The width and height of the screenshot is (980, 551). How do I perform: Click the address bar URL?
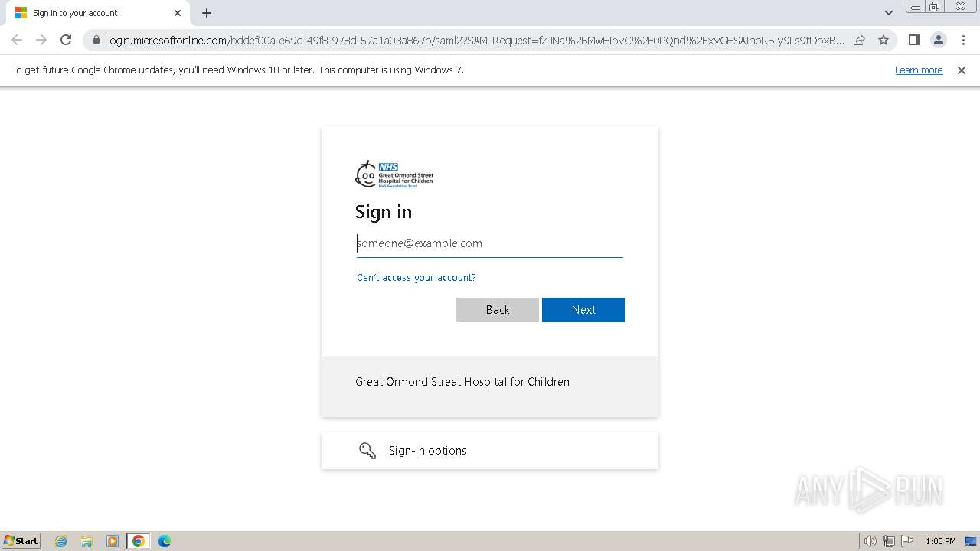tap(475, 40)
